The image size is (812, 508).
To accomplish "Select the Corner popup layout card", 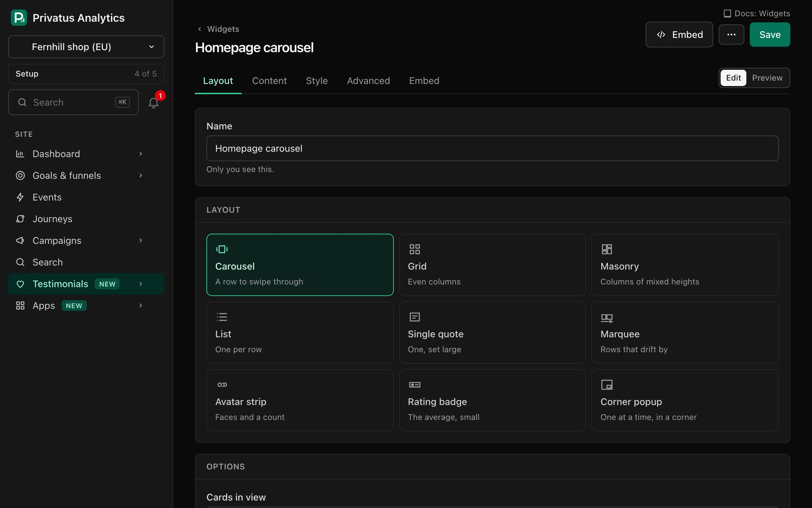I will 685,400.
